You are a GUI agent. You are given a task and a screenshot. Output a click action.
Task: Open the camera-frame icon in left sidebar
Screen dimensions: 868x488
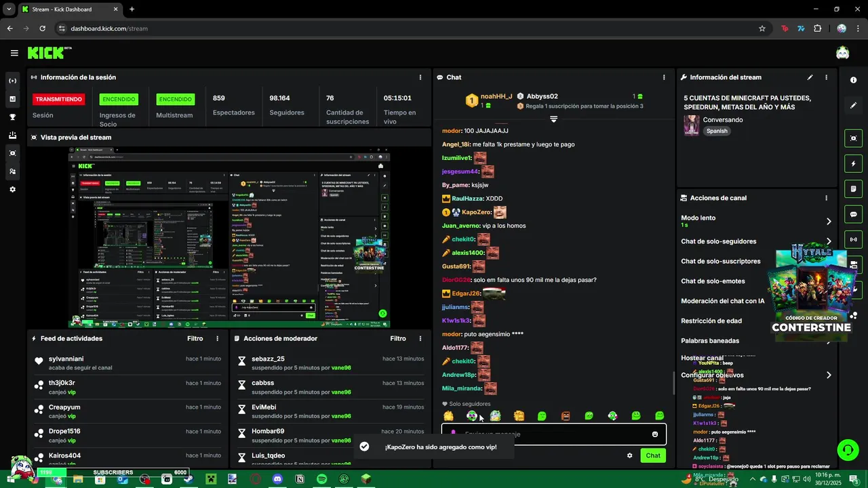pos(12,153)
